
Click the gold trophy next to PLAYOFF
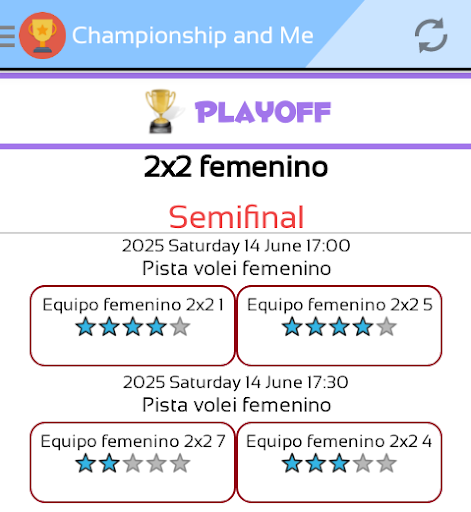(161, 111)
